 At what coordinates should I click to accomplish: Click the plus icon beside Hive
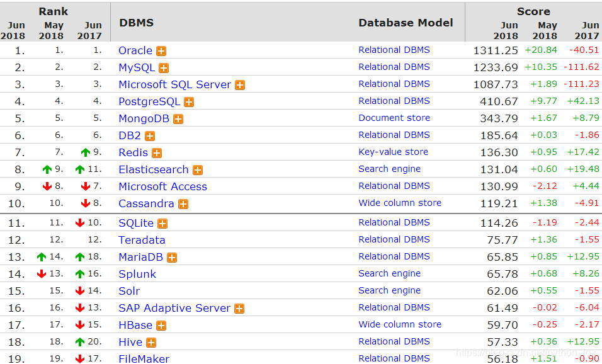[151, 343]
